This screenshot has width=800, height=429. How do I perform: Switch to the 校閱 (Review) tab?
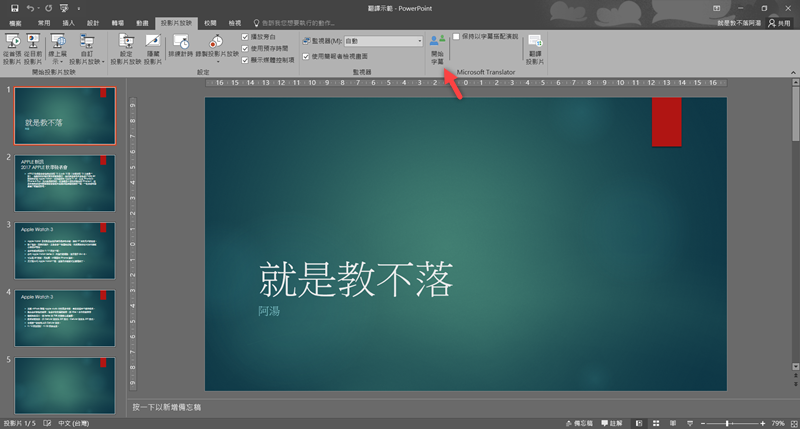click(210, 23)
